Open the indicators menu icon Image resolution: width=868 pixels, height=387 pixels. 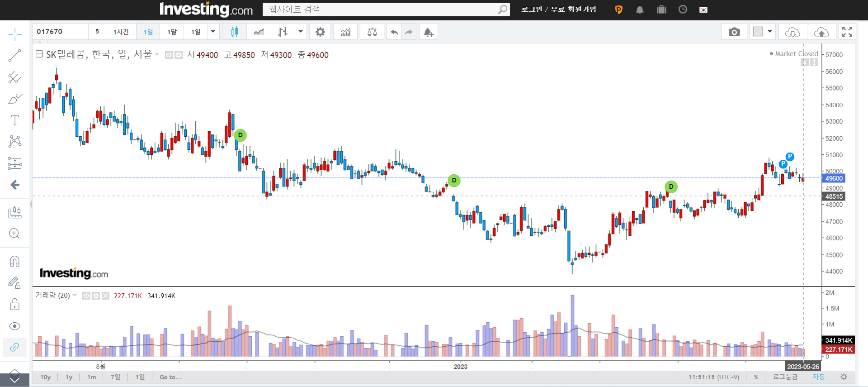click(345, 32)
